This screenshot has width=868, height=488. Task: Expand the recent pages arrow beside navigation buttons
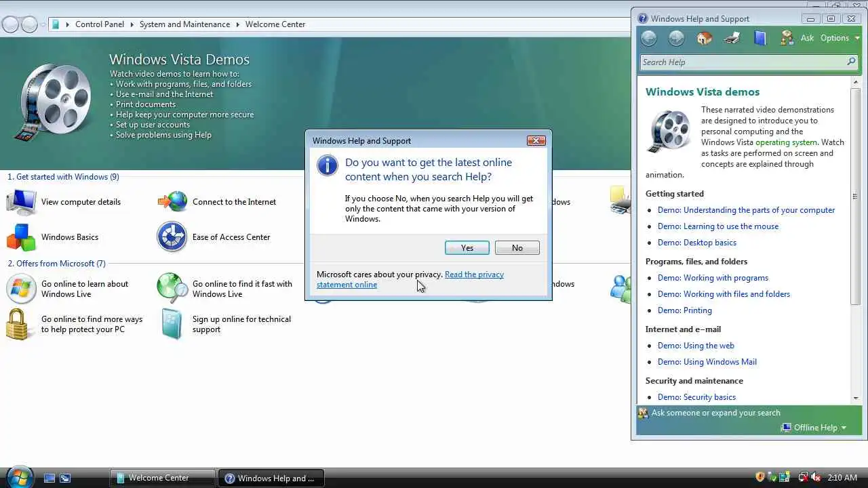pos(43,24)
